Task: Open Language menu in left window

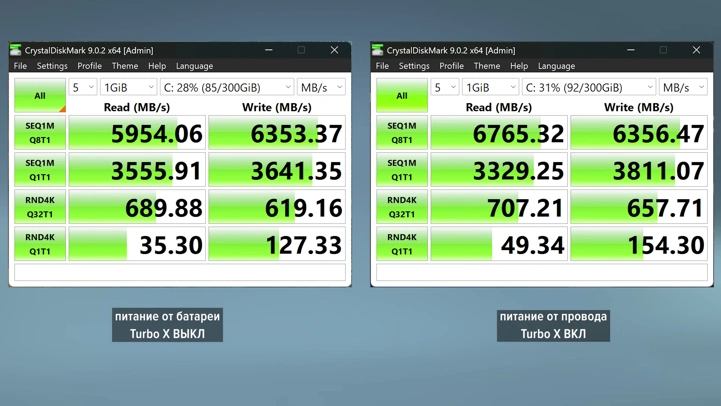Action: click(x=195, y=66)
